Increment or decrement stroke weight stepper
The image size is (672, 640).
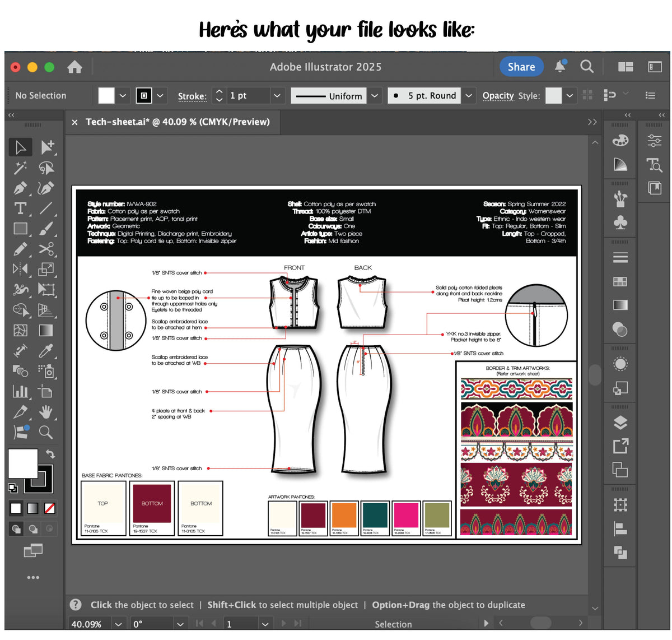(x=220, y=96)
